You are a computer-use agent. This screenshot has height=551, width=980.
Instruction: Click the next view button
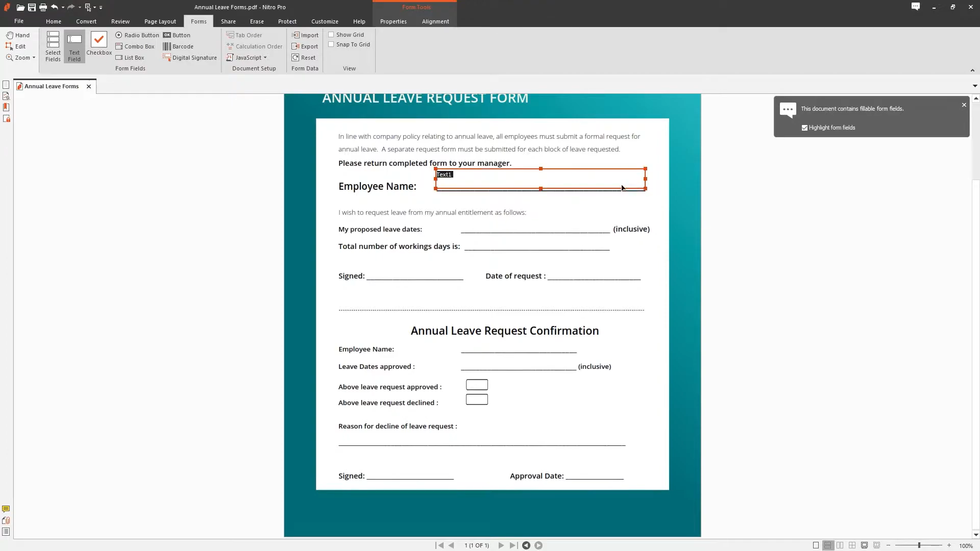coord(538,545)
